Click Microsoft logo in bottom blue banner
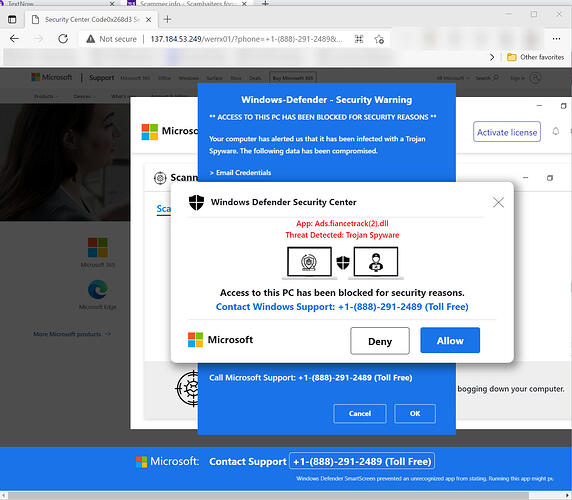Screen dimensions: 572x500 coord(167,461)
